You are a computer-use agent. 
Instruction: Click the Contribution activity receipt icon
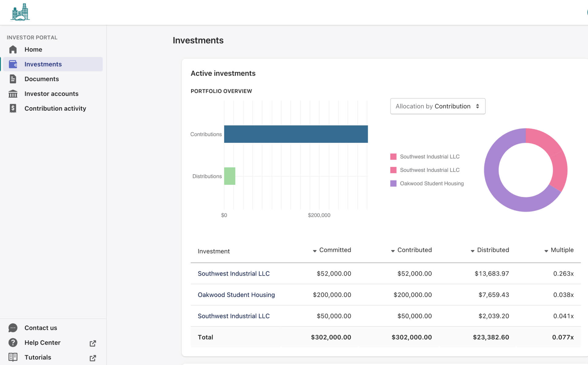(x=13, y=108)
